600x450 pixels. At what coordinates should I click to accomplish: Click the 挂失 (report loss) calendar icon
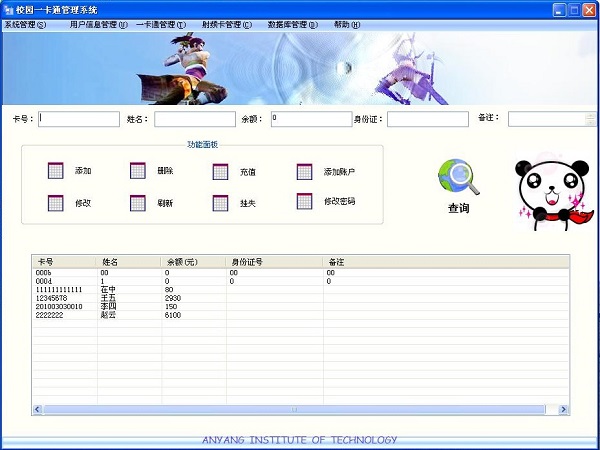point(220,203)
